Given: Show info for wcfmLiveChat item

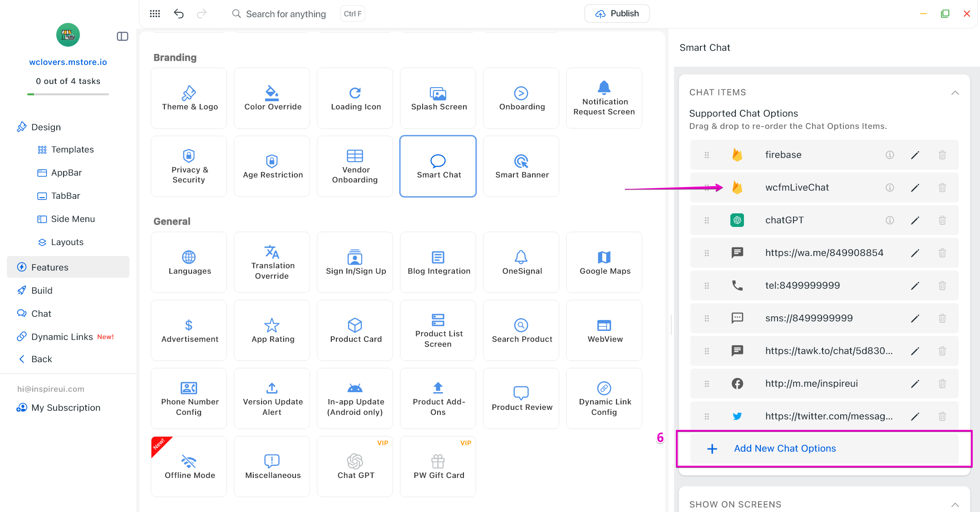Looking at the screenshot, I should [x=890, y=187].
